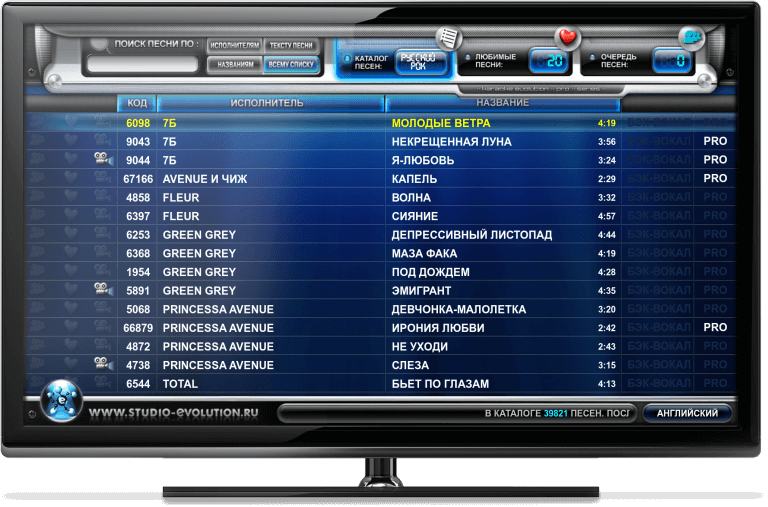Sort by the Исполнитель column header
Image resolution: width=768 pixels, height=507 pixels.
click(268, 103)
